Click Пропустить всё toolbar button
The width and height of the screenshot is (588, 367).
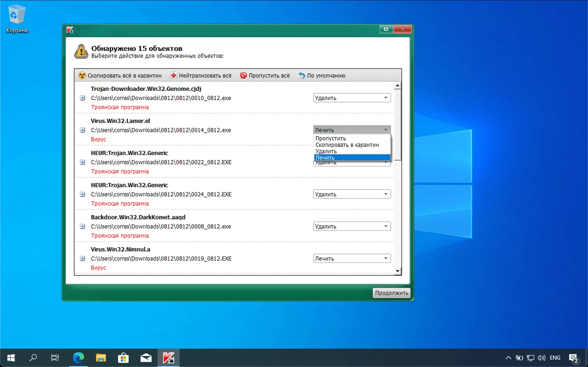click(x=265, y=75)
